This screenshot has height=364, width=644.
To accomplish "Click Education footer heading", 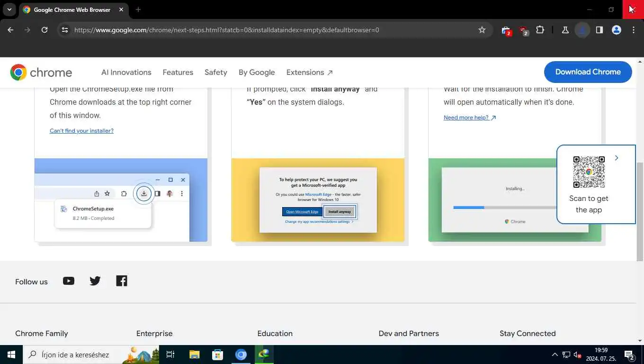I will (x=275, y=334).
